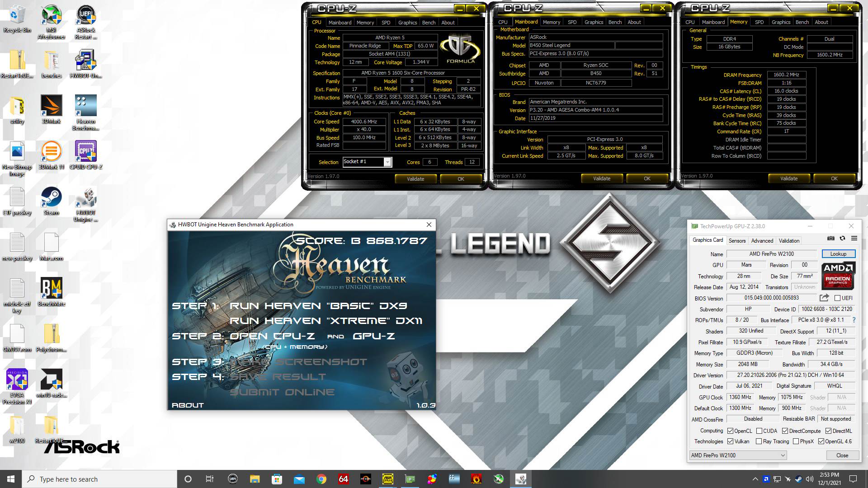Toggle the CUDA checkbox
This screenshot has width=868, height=488.
pos(759,431)
